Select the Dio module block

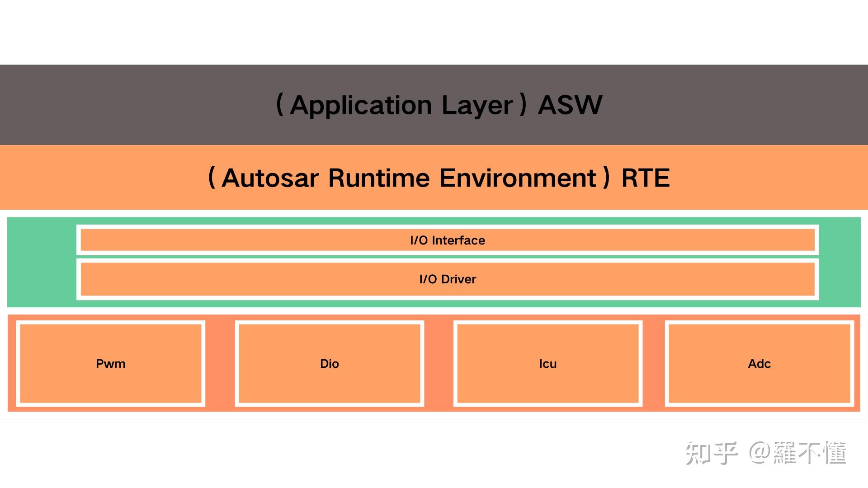click(x=329, y=363)
